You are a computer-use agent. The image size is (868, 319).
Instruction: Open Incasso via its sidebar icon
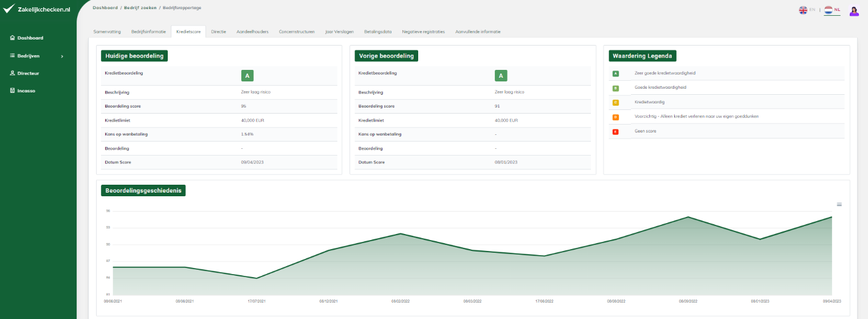[x=12, y=91]
